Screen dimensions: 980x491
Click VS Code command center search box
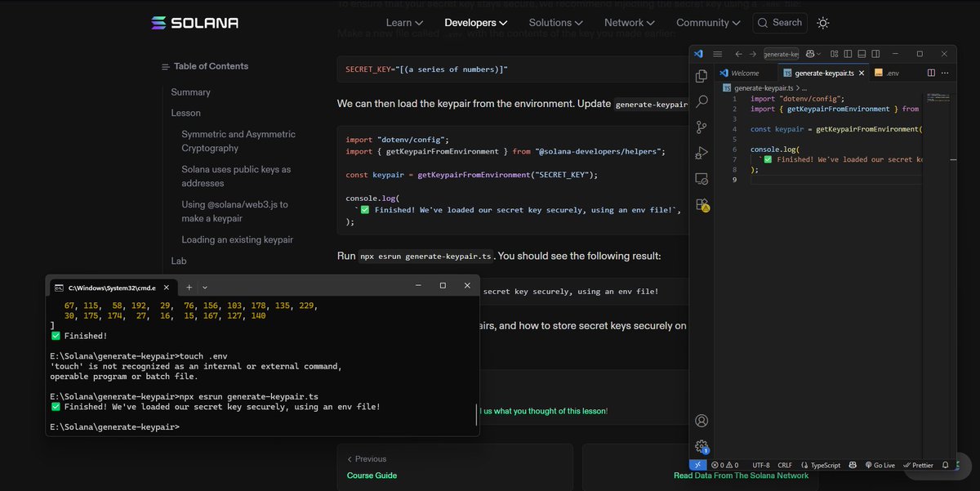(782, 54)
